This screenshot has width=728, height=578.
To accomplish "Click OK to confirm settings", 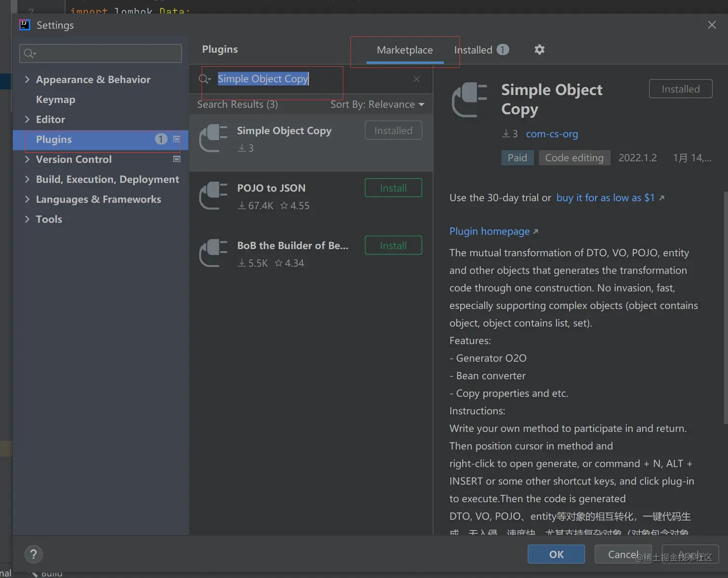I will [556, 554].
